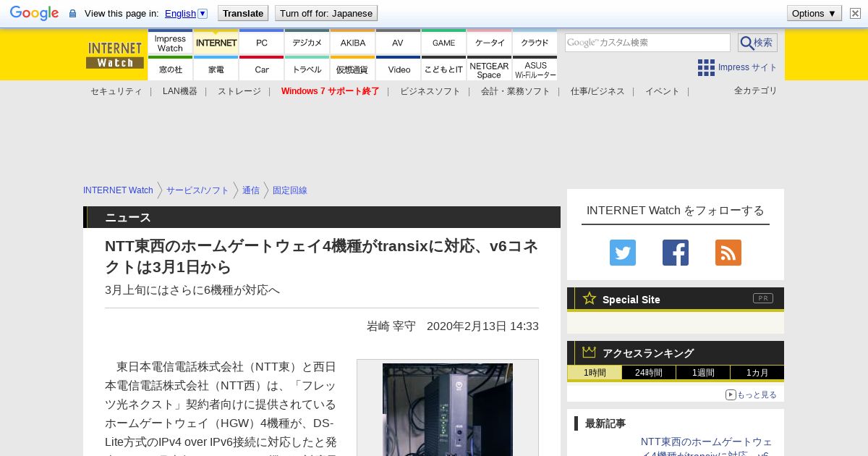Select the 1週間 ranking tab
Screen dimensions: 868x456
(x=702, y=373)
